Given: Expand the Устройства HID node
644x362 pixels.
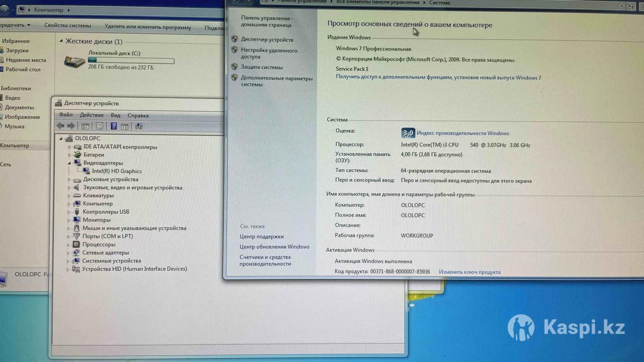Looking at the screenshot, I should (69, 269).
